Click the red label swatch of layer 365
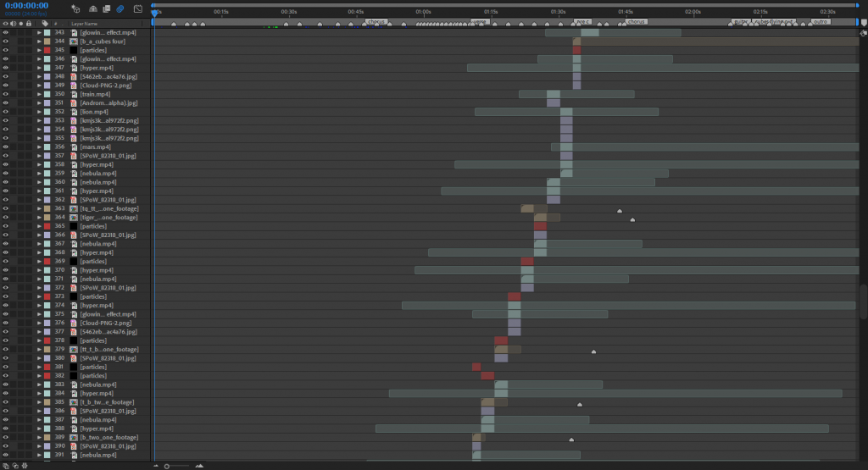Image resolution: width=868 pixels, height=470 pixels. (47, 226)
